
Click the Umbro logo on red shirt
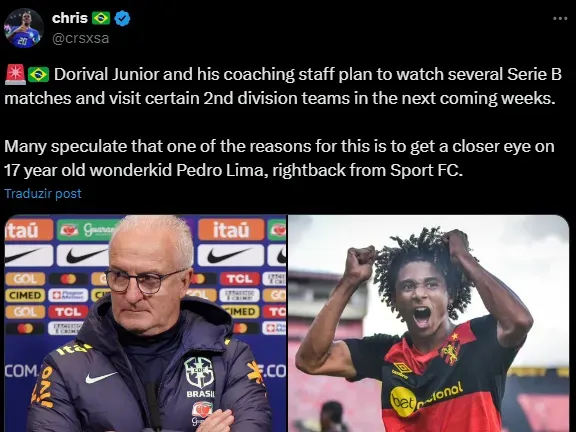tap(401, 370)
